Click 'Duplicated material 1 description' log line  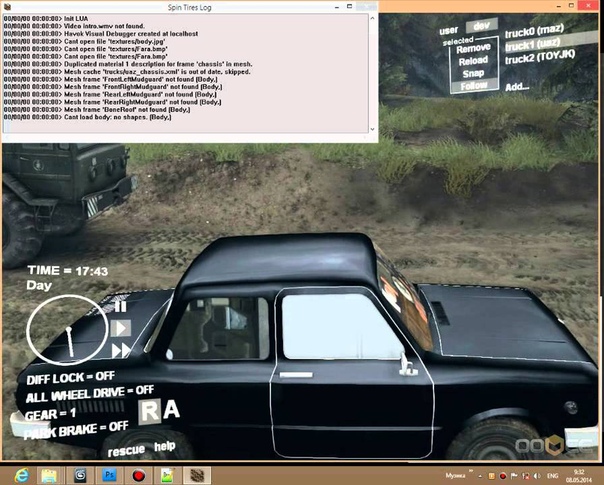(x=128, y=64)
